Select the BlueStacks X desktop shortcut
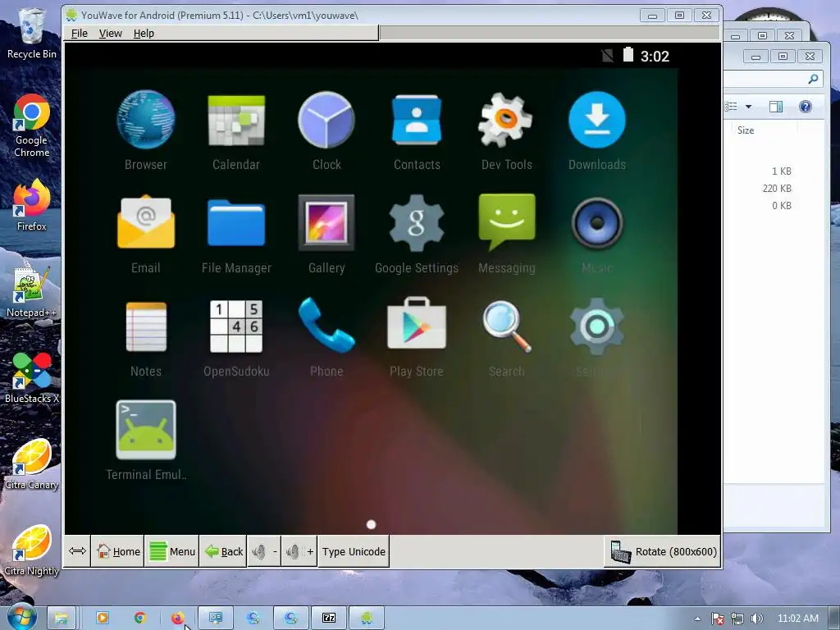Image resolution: width=840 pixels, height=630 pixels. [x=31, y=377]
